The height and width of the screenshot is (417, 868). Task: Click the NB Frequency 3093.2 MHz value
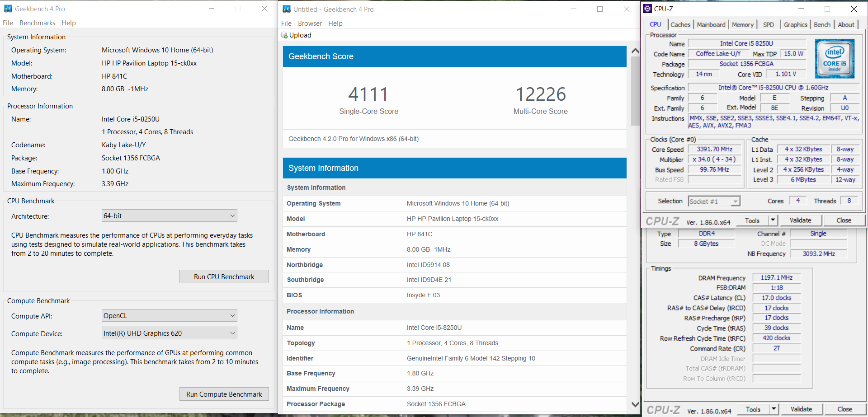pos(819,254)
